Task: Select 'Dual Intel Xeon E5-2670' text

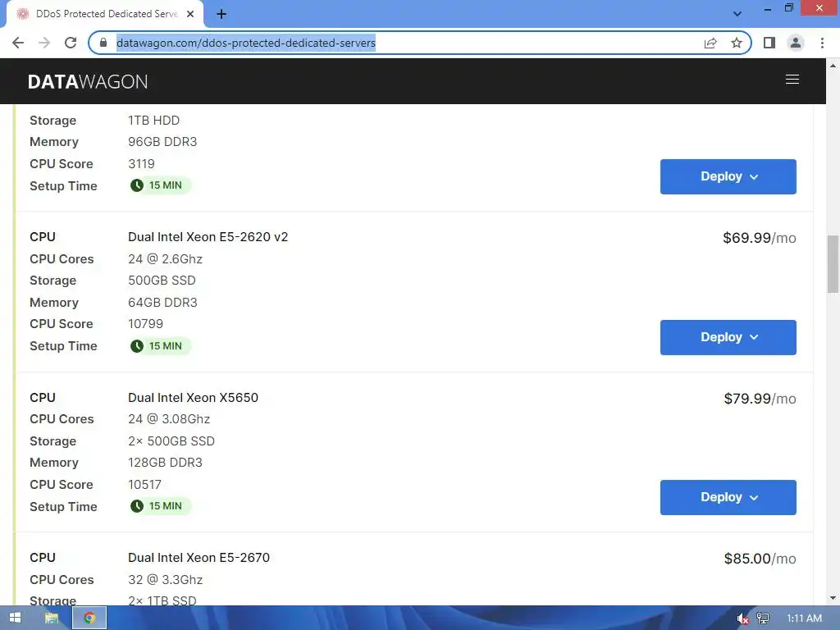Action: (199, 558)
